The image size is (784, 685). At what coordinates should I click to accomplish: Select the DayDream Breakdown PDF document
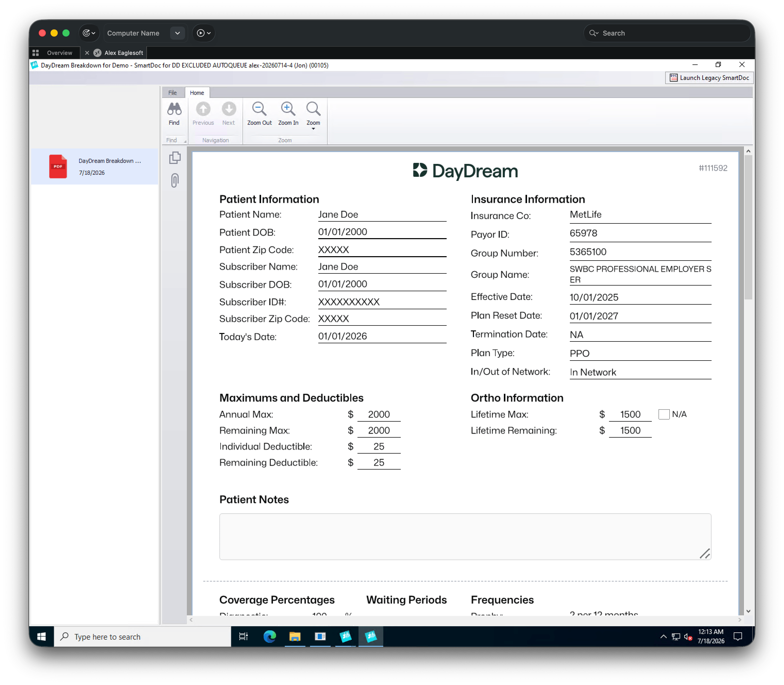pos(94,167)
